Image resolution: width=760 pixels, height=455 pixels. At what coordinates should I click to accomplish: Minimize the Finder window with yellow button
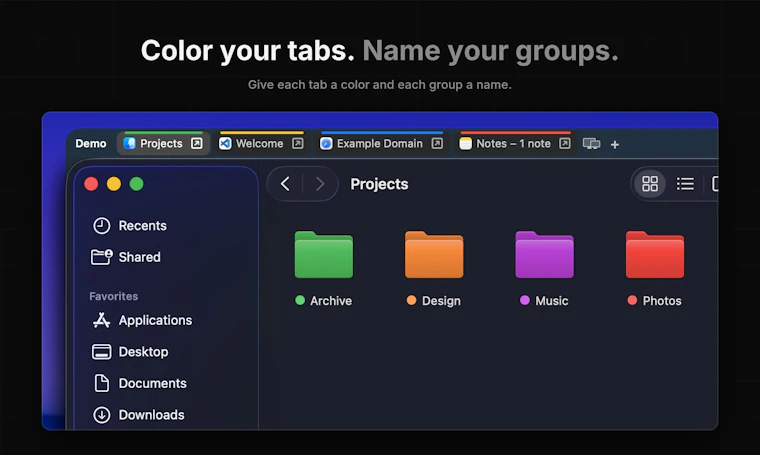[114, 184]
